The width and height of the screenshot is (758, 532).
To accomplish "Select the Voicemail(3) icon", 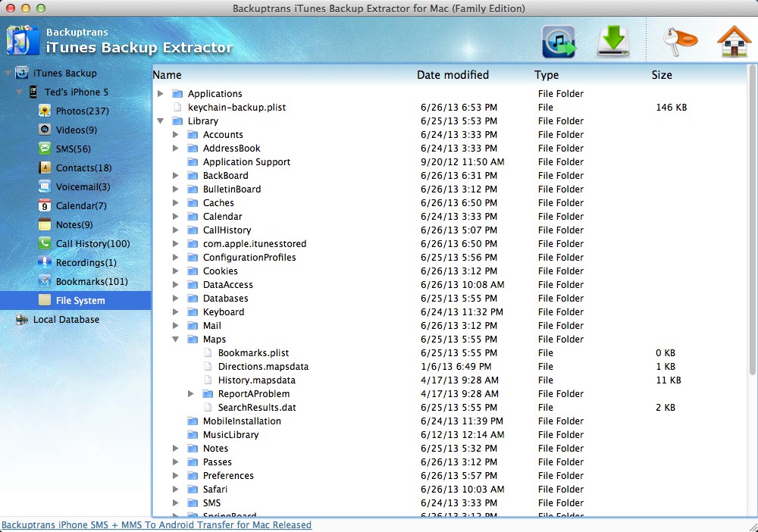I will click(x=45, y=186).
